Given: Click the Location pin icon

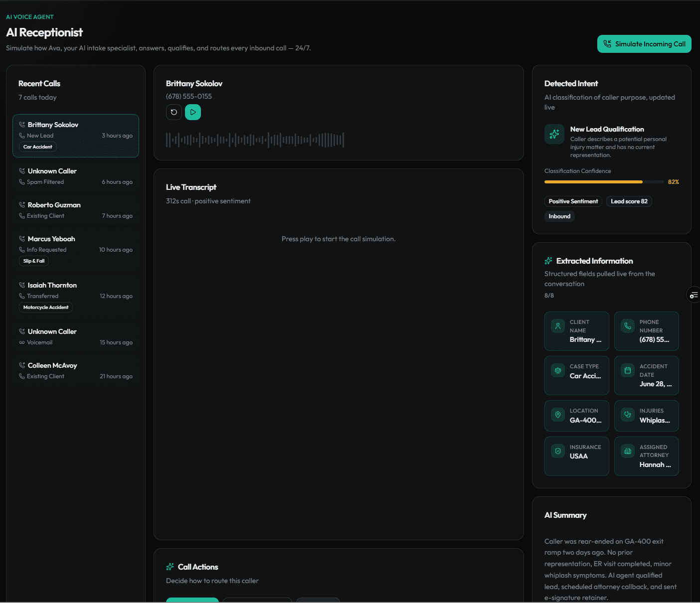Looking at the screenshot, I should click(x=558, y=415).
